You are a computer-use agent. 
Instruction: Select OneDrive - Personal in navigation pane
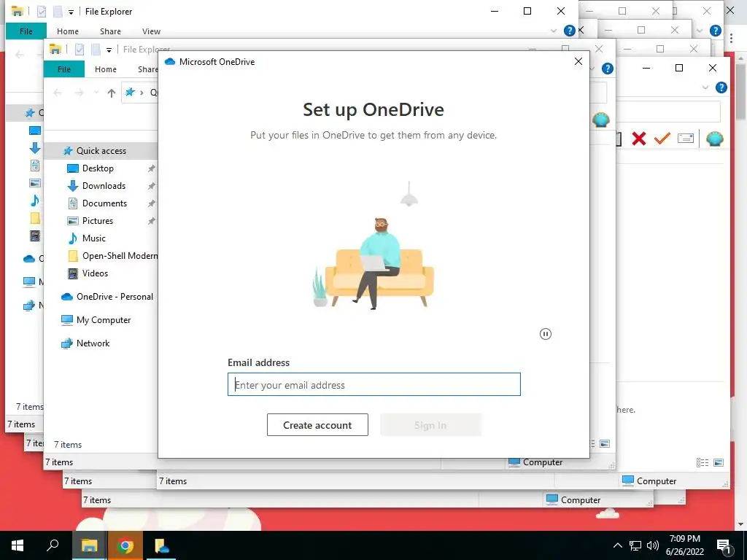pos(115,297)
